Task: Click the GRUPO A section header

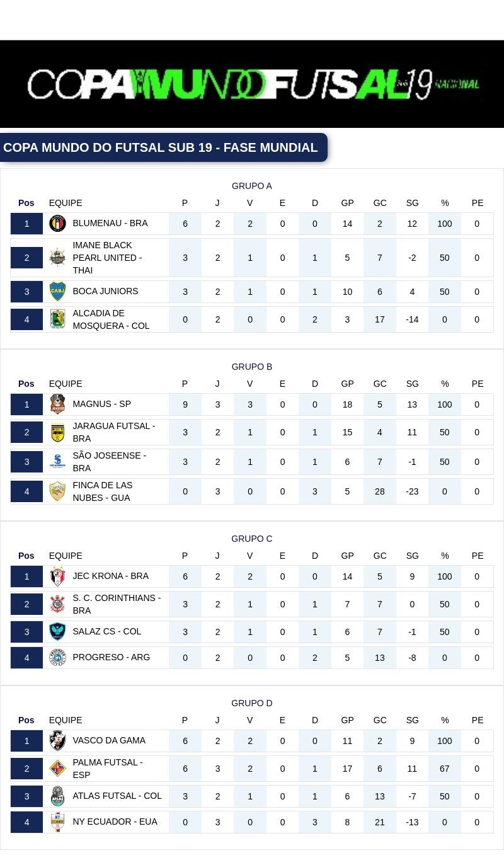Action: (251, 186)
